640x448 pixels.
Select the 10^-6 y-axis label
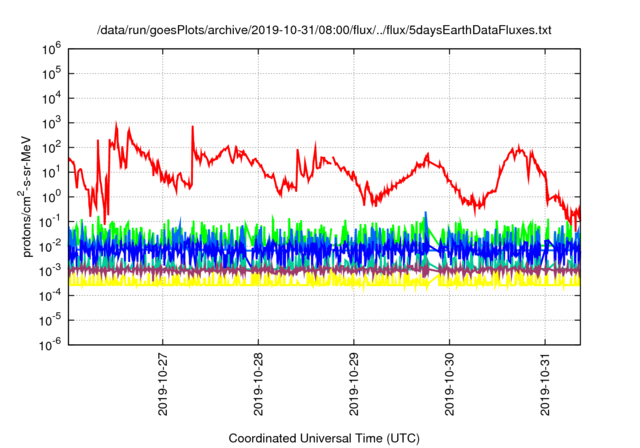pyautogui.click(x=51, y=346)
